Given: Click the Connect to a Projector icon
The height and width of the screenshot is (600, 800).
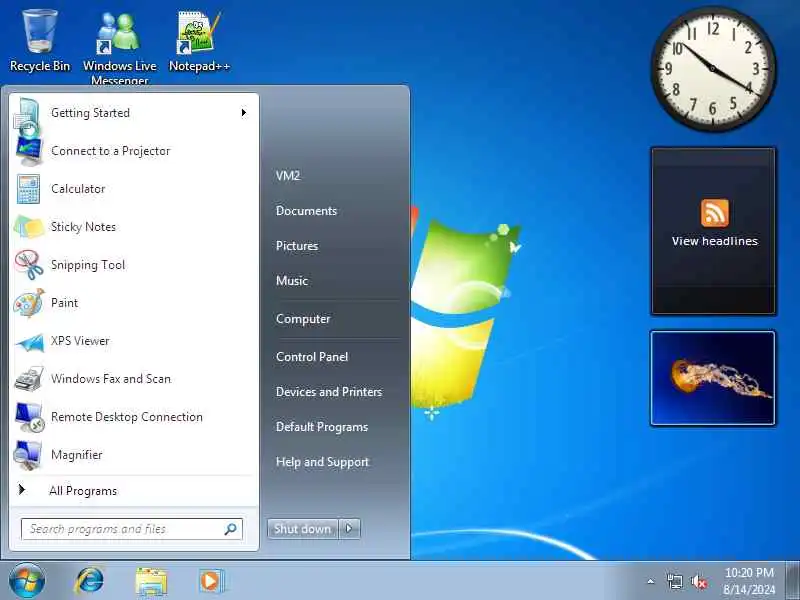Looking at the screenshot, I should pyautogui.click(x=28, y=151).
